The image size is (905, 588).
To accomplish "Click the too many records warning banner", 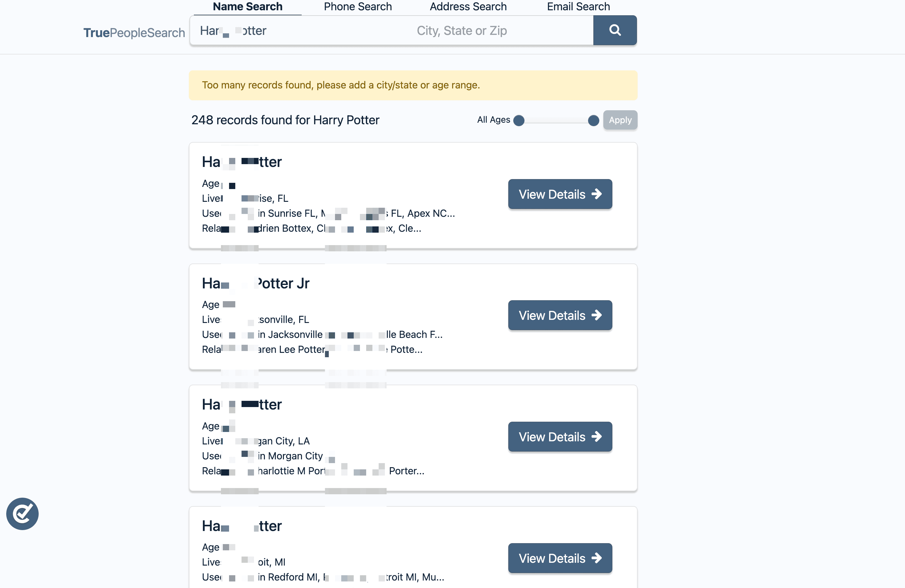I will click(x=413, y=85).
